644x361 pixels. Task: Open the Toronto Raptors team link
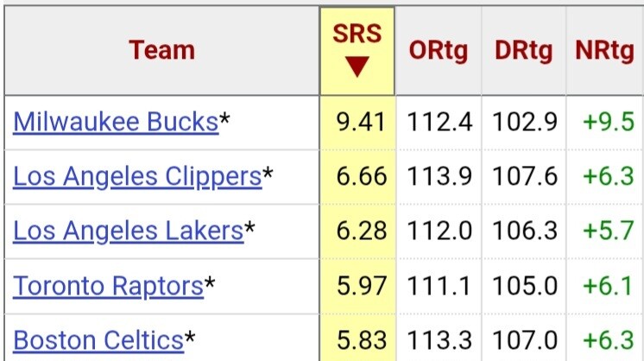coord(109,286)
